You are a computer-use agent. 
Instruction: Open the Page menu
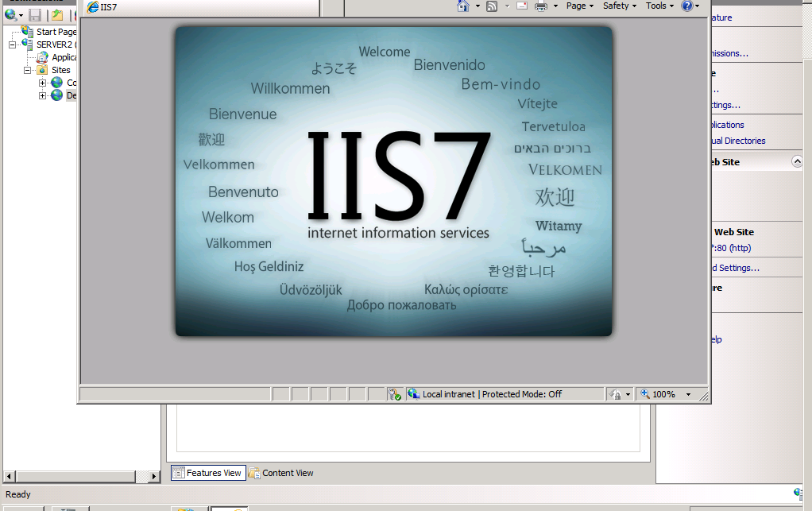coord(579,6)
